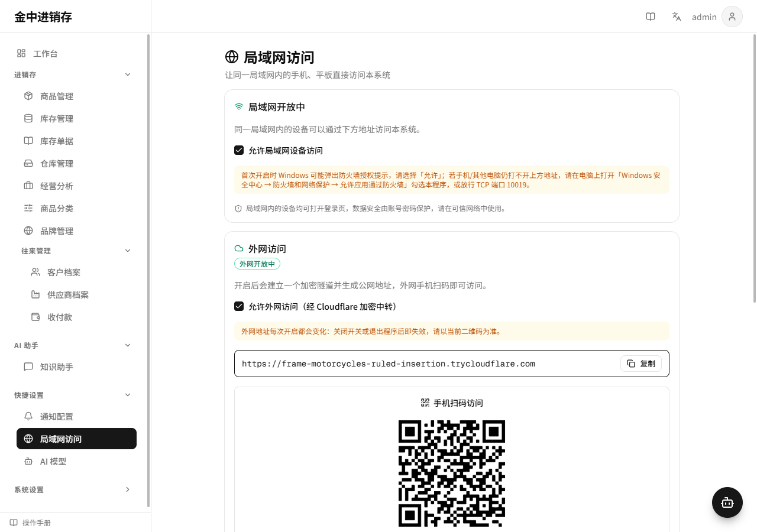Click the 供应商档案 folder icon
This screenshot has width=757, height=532.
[35, 294]
